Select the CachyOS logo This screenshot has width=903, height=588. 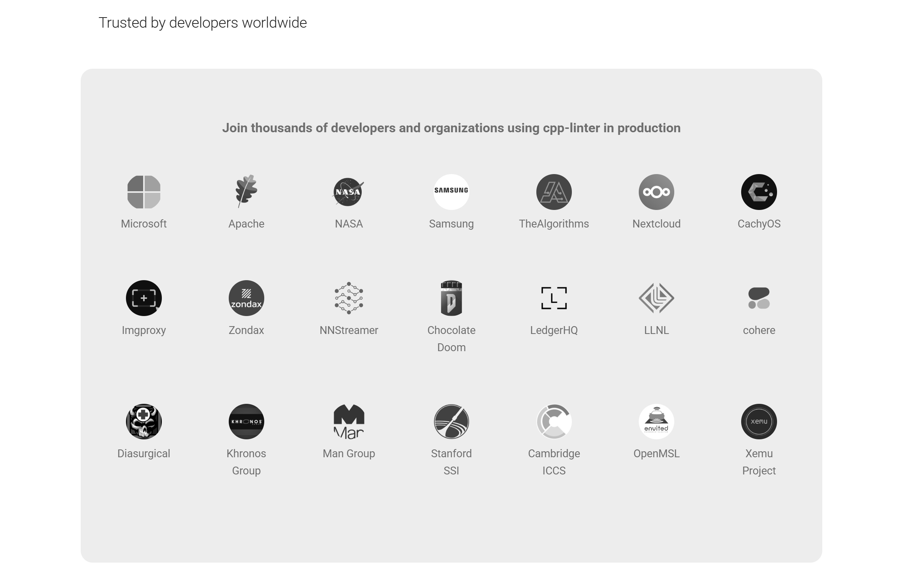click(758, 192)
